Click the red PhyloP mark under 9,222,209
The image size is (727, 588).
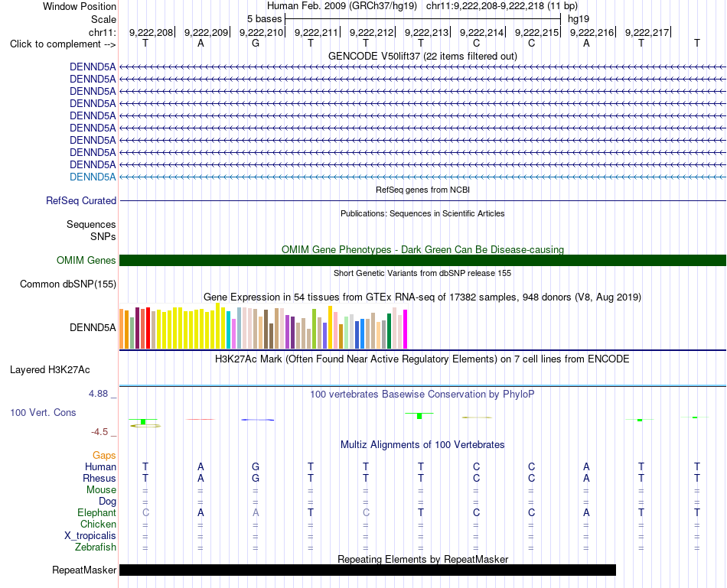200,419
